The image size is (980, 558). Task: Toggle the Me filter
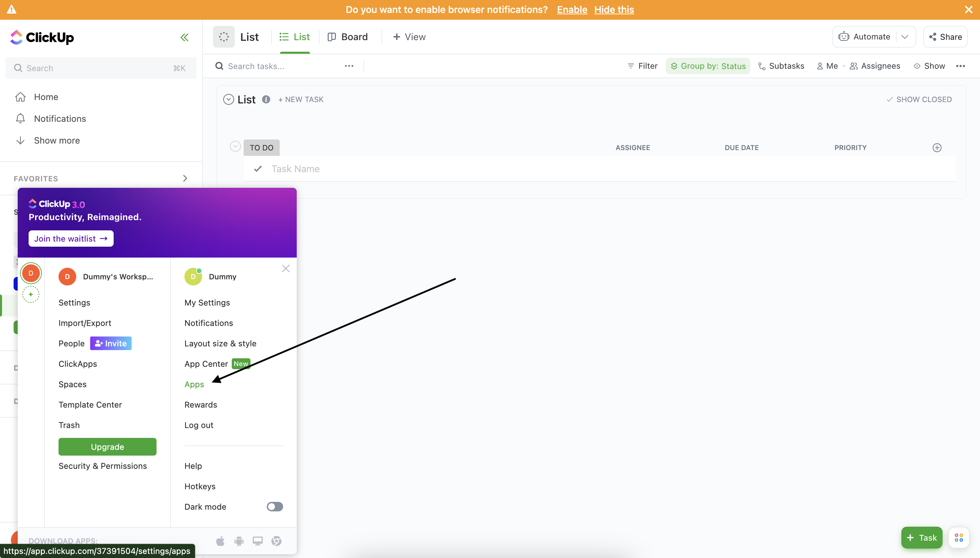coord(828,66)
